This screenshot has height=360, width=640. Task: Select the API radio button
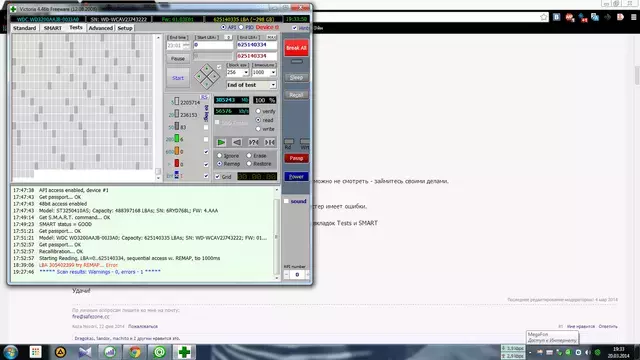tap(223, 27)
